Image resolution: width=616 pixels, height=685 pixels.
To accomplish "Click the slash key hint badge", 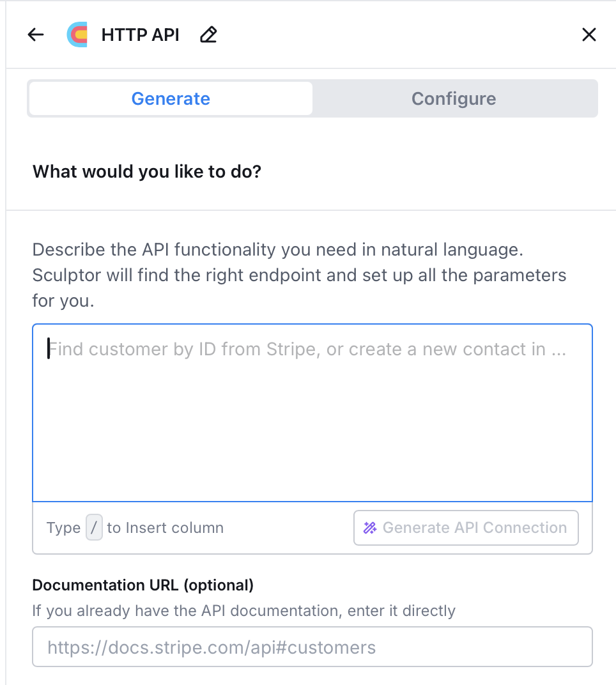I will click(93, 527).
